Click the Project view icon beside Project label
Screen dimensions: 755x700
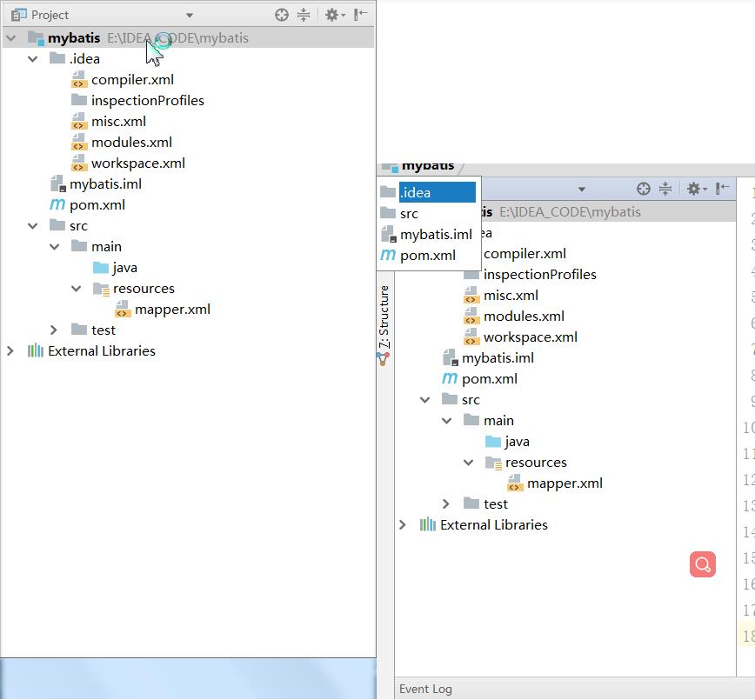(x=19, y=15)
